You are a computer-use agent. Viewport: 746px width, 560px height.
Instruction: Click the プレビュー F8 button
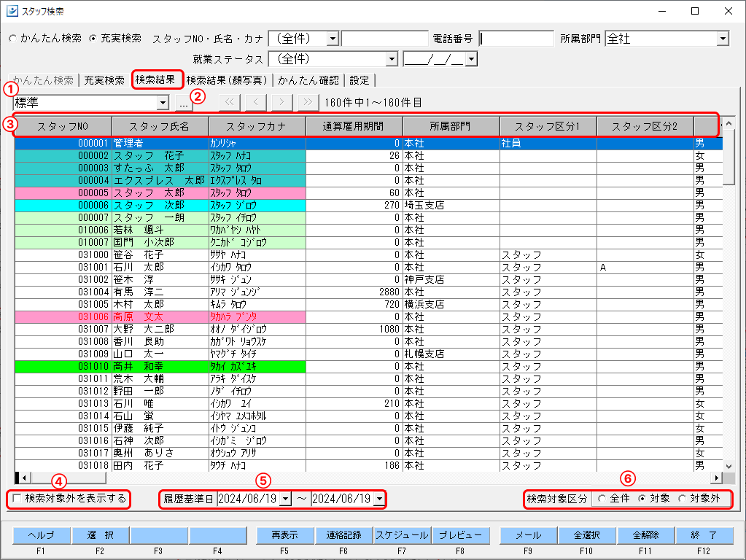click(x=461, y=535)
